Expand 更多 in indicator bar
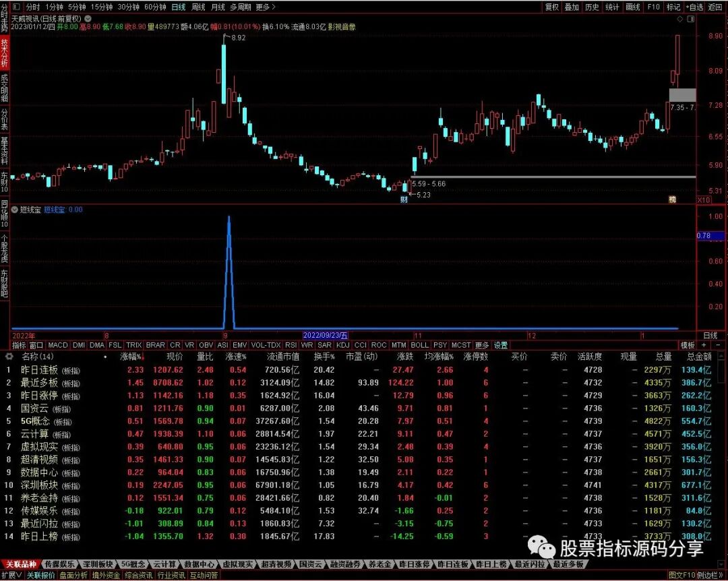Screen dimensions: 728x581 [x=482, y=345]
